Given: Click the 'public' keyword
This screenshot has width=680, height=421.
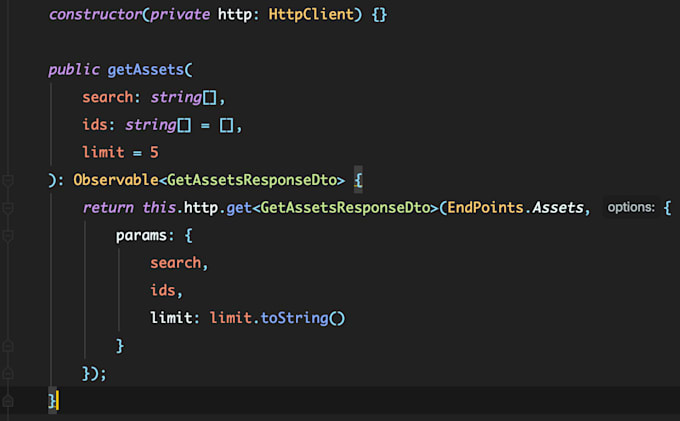Looking at the screenshot, I should click(x=74, y=70).
